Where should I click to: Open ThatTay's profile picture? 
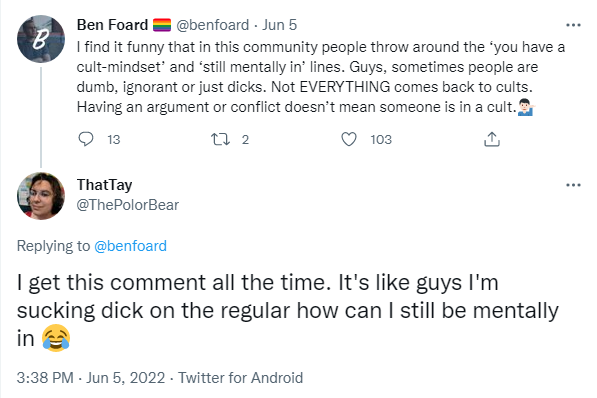41,196
